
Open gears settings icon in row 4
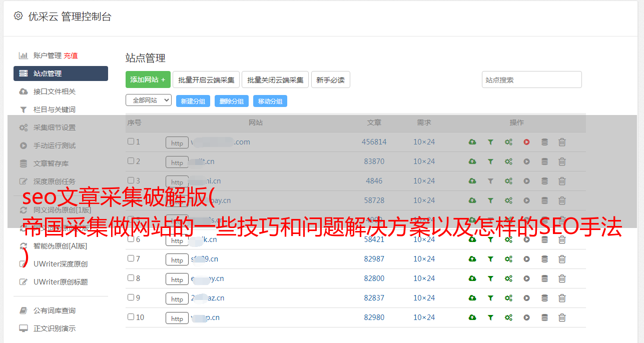[x=508, y=200]
